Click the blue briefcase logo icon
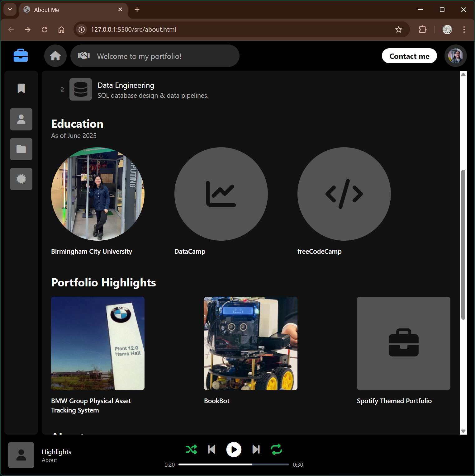The height and width of the screenshot is (476, 475). 21,56
